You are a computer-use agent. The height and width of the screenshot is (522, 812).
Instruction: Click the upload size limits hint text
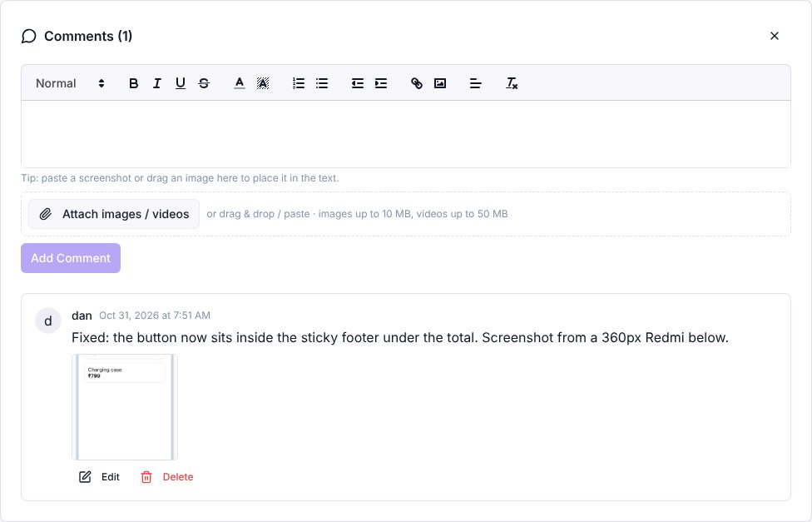(x=357, y=214)
